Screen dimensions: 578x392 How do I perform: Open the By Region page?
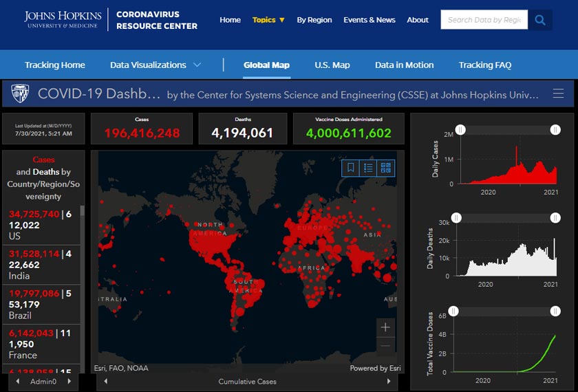314,20
